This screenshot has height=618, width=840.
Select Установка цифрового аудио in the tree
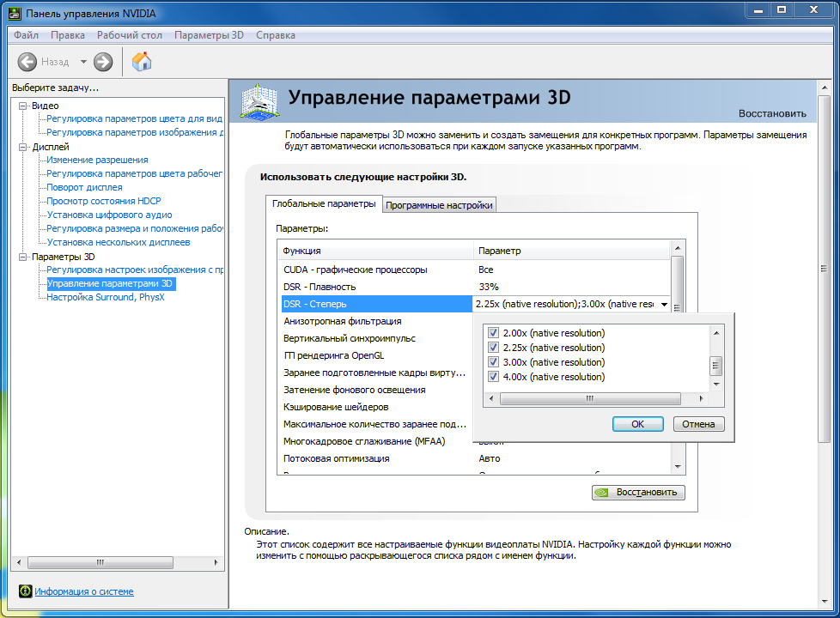109,215
